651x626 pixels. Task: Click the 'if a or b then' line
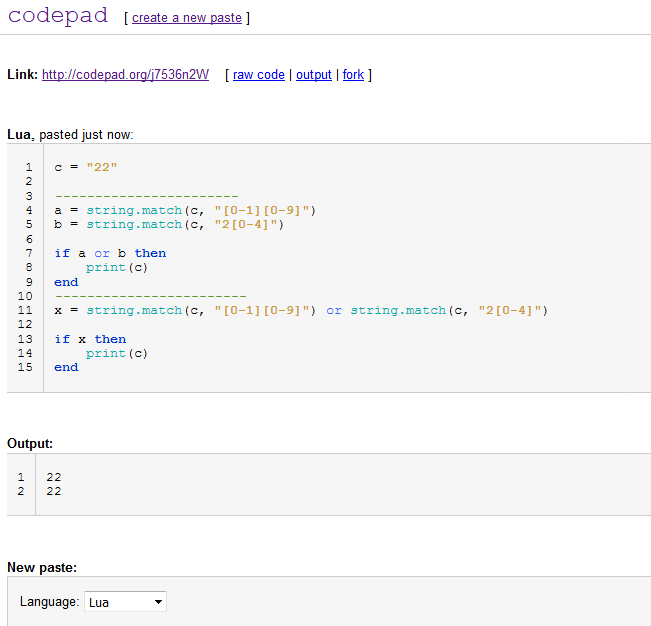pos(110,253)
